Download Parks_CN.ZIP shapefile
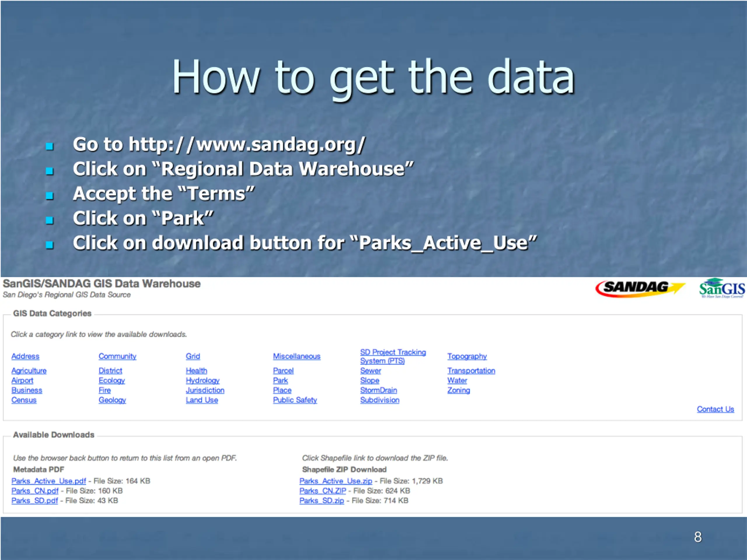 point(323,491)
